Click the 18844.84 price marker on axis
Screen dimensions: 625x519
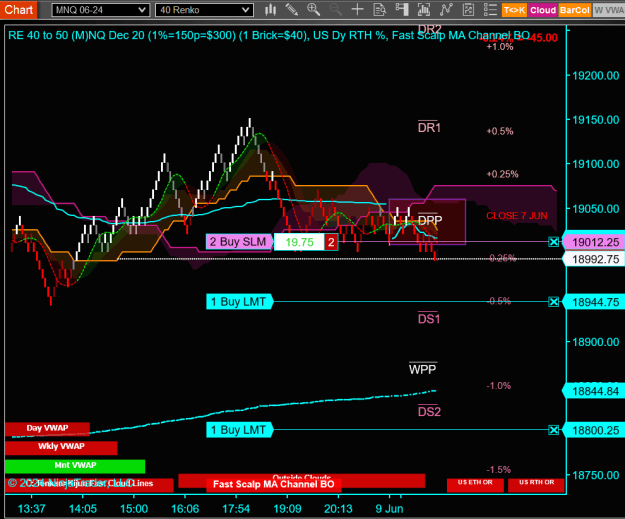[x=594, y=391]
